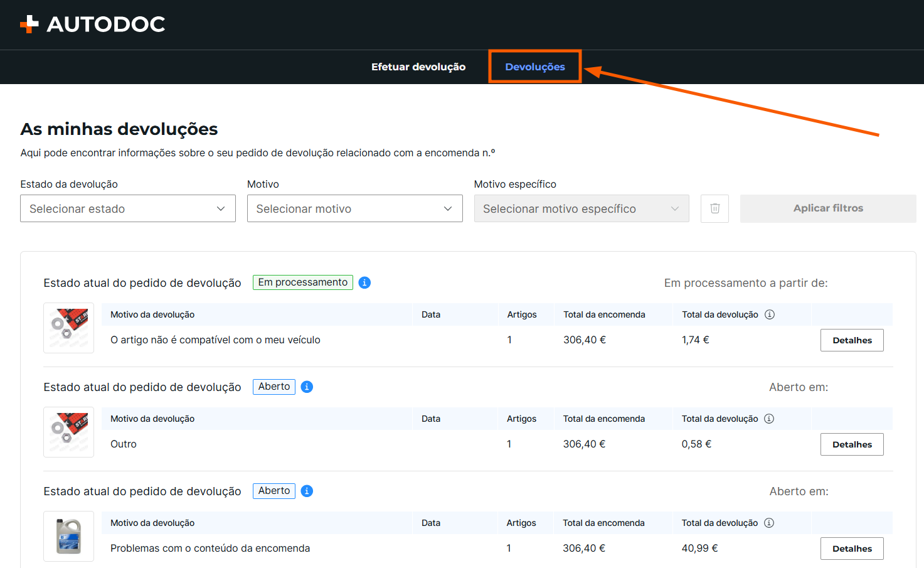Open the Selecionar motivo dropdown
Viewport: 924px width, 568px height.
[355, 208]
